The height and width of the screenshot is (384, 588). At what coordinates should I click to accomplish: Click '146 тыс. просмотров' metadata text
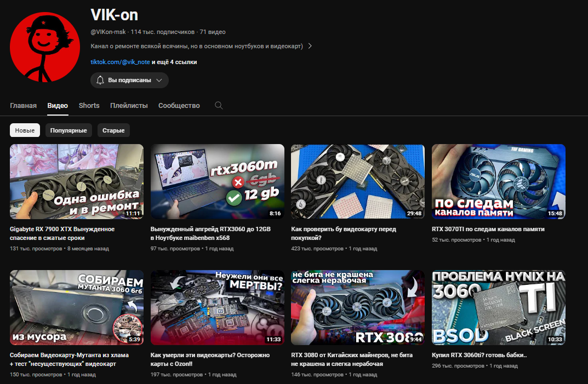tap(317, 375)
